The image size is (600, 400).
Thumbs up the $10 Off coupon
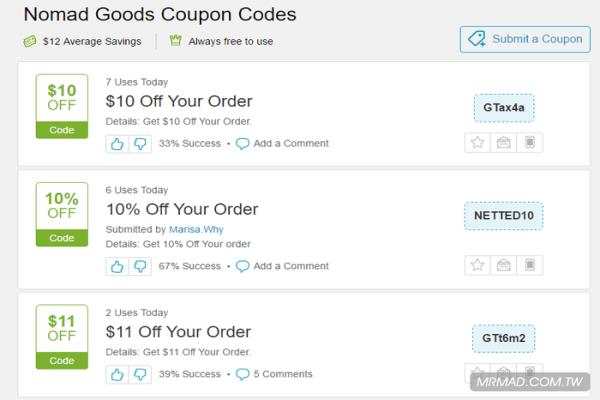click(117, 144)
